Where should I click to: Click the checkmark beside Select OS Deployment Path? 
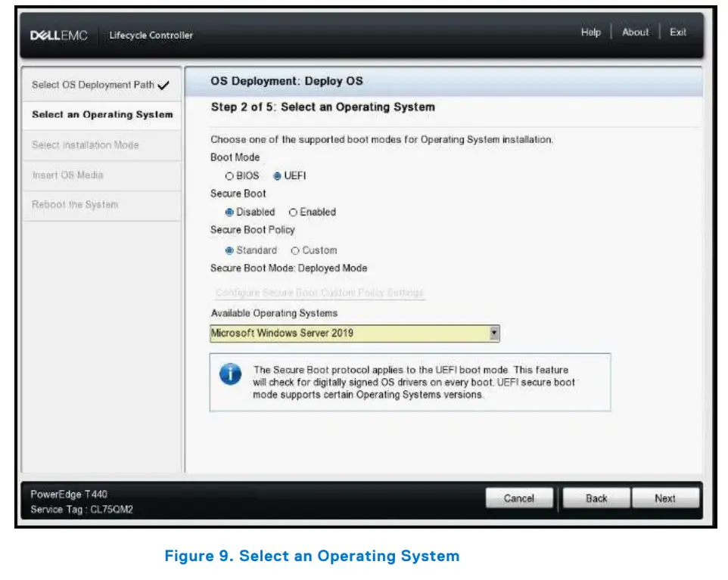(x=163, y=85)
